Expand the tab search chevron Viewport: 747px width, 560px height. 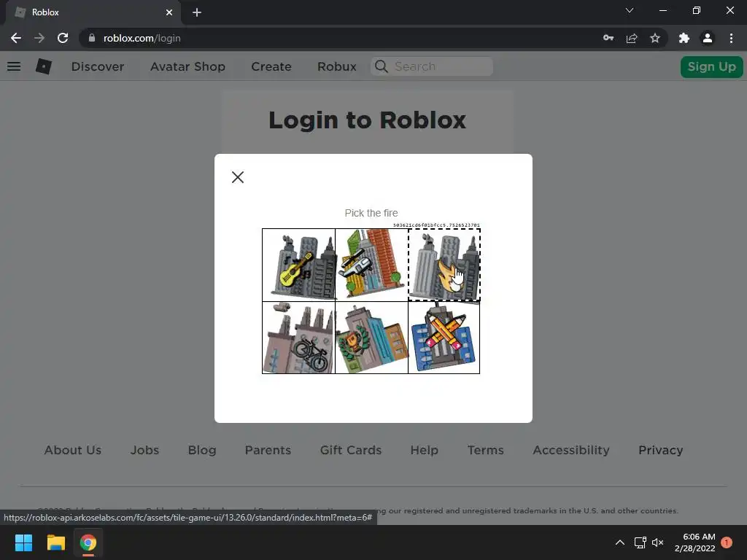(x=630, y=10)
